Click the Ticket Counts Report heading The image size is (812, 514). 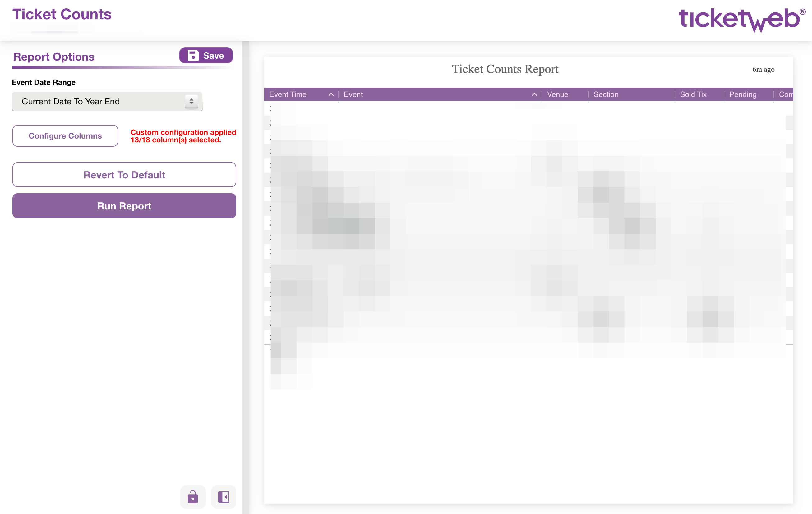coord(505,69)
